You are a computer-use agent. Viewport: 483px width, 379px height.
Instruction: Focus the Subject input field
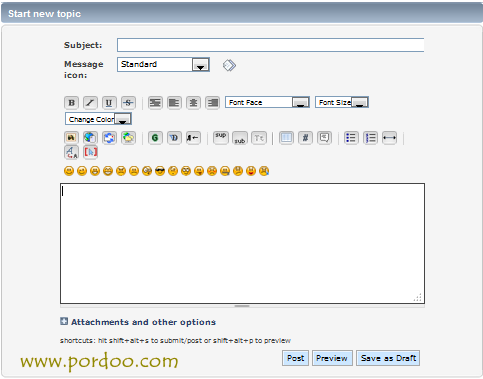(x=271, y=45)
